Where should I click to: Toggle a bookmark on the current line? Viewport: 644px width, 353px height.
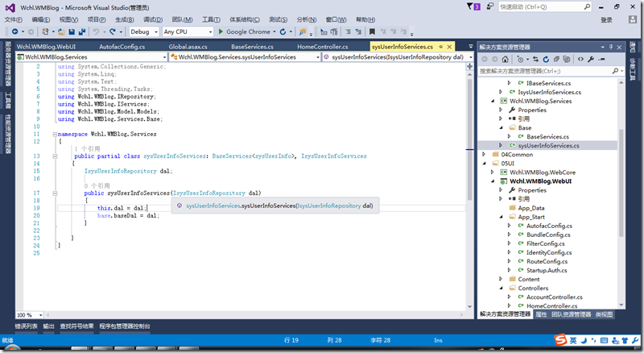click(372, 31)
